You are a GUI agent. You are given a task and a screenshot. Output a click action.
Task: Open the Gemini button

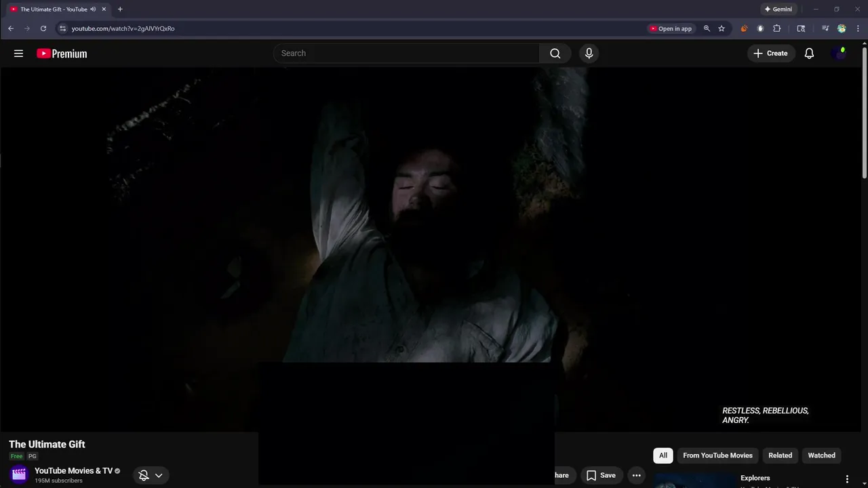point(778,9)
